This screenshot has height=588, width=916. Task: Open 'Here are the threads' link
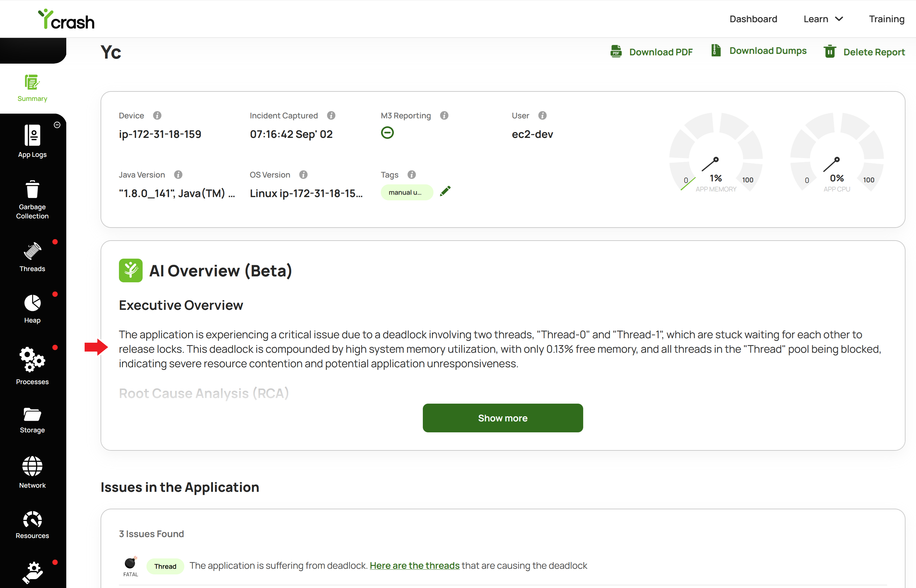tap(415, 566)
